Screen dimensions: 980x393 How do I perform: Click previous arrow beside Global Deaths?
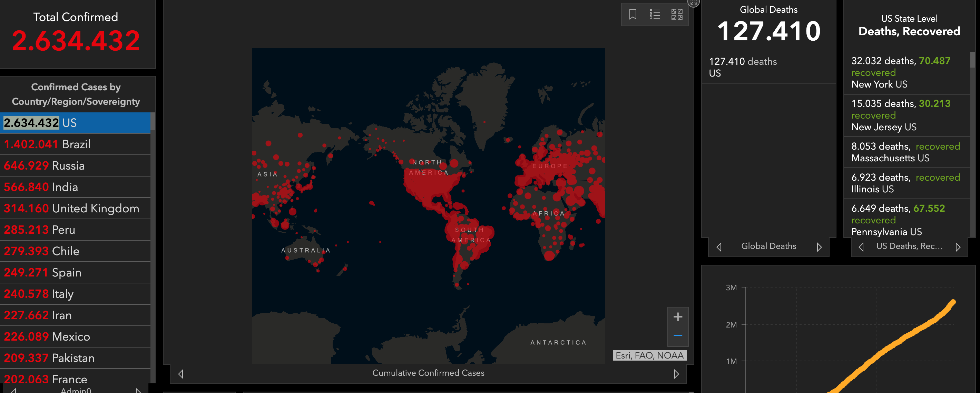(719, 247)
